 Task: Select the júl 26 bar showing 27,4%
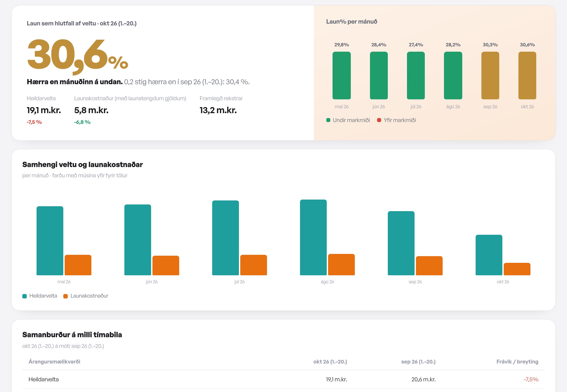click(416, 76)
